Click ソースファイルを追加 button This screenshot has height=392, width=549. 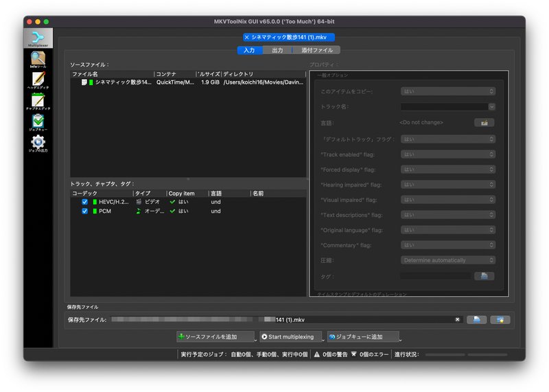(x=215, y=336)
